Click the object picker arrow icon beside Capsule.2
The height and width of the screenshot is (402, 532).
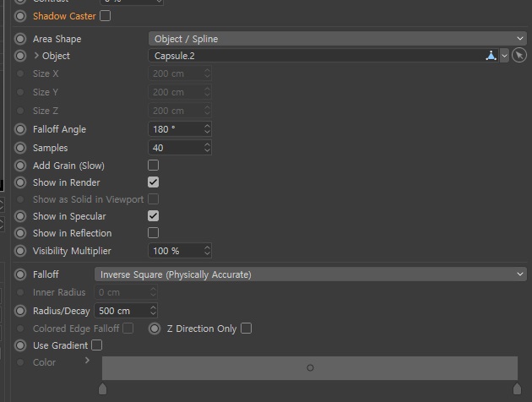pyautogui.click(x=519, y=55)
